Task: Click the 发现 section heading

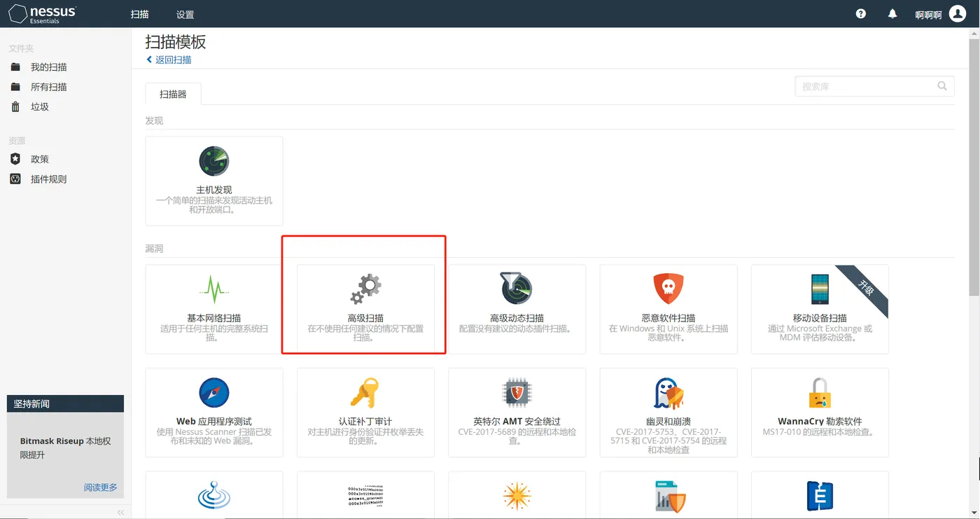Action: (x=154, y=120)
